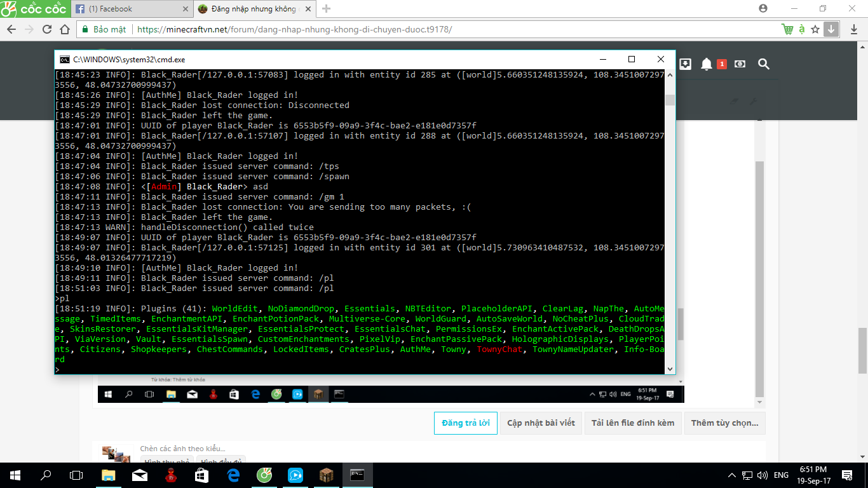This screenshot has width=868, height=488.
Task: Open Microsoft Store from taskbar
Action: 202,475
